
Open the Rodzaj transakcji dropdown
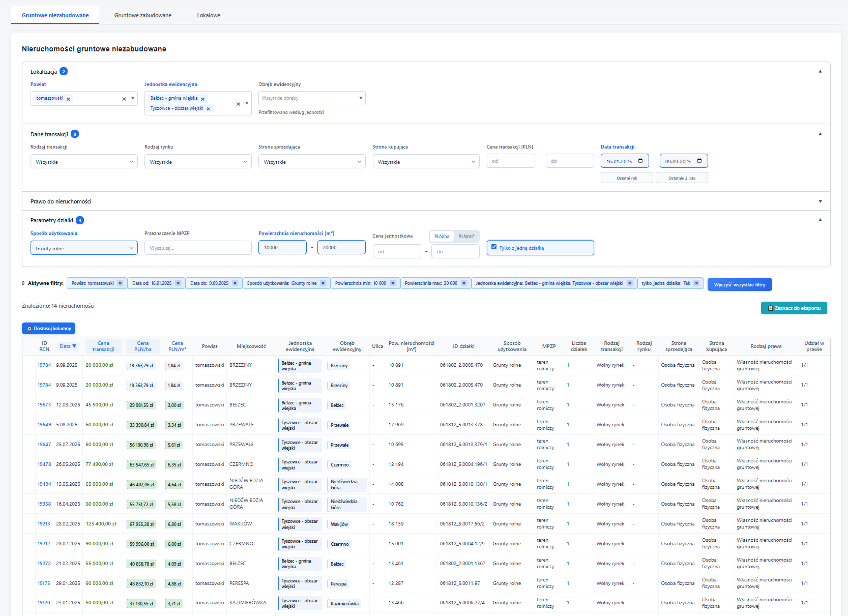(x=84, y=162)
